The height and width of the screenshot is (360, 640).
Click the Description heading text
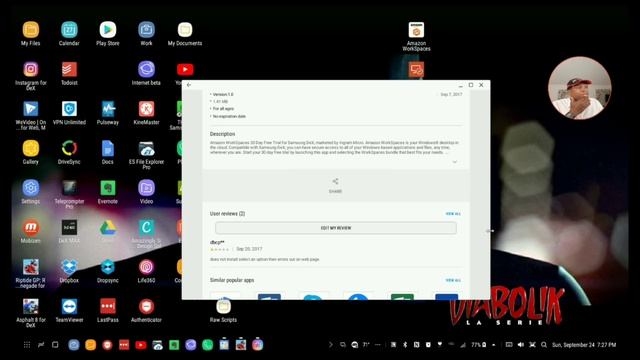pyautogui.click(x=222, y=134)
